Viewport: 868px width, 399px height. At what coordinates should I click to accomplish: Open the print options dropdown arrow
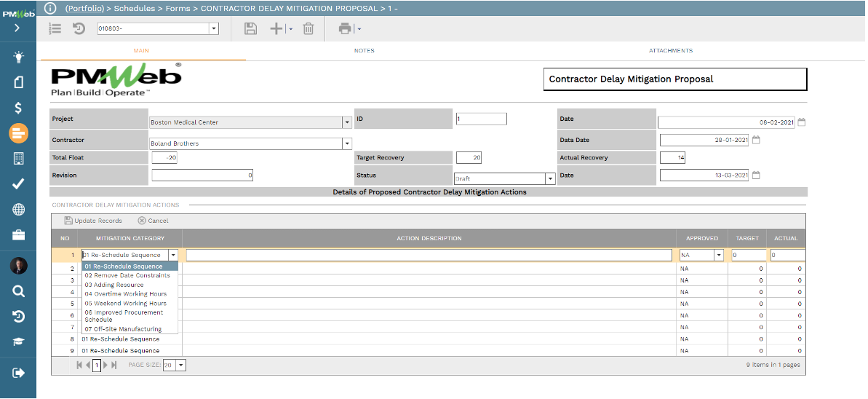[359, 29]
